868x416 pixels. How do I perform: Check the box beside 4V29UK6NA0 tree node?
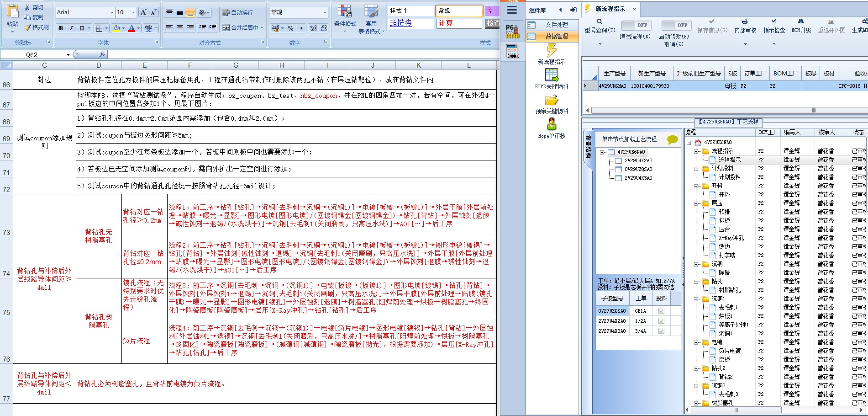point(611,152)
